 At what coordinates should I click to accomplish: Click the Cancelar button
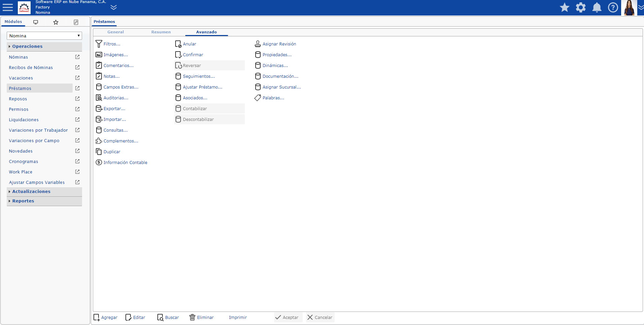tap(320, 317)
